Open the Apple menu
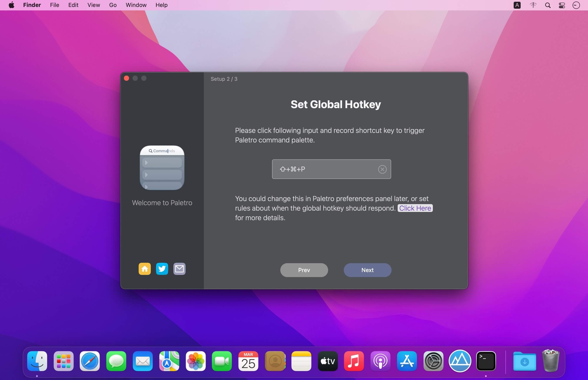588x380 pixels. (11, 5)
